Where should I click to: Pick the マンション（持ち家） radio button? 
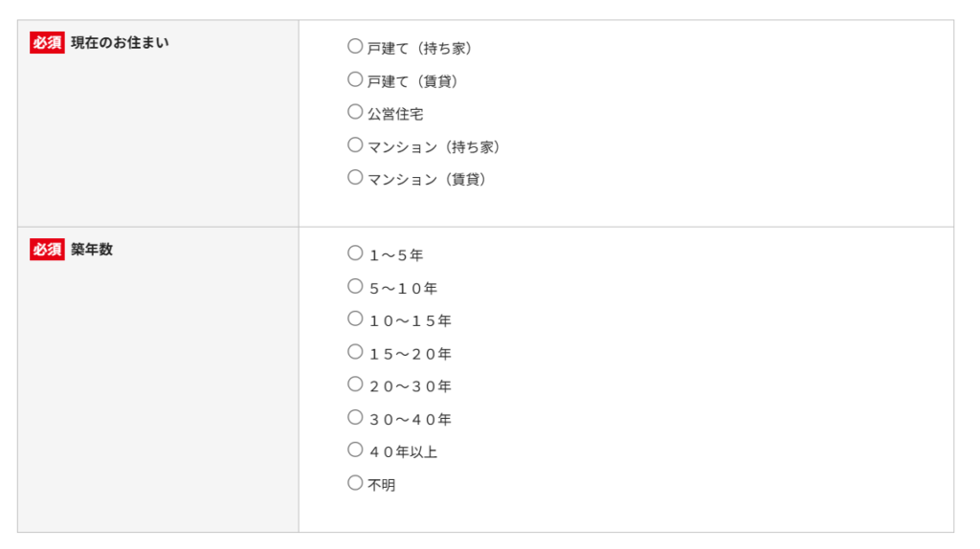(x=355, y=144)
